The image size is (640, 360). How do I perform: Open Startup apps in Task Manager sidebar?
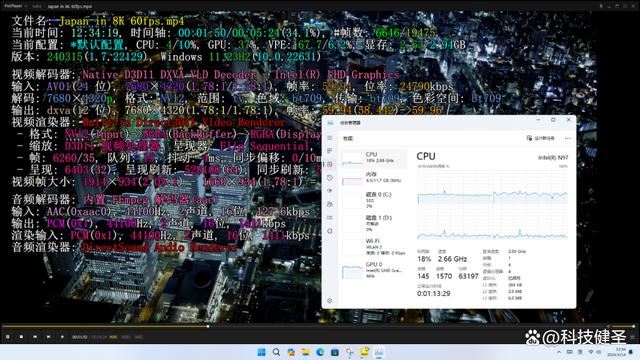pos(330,191)
